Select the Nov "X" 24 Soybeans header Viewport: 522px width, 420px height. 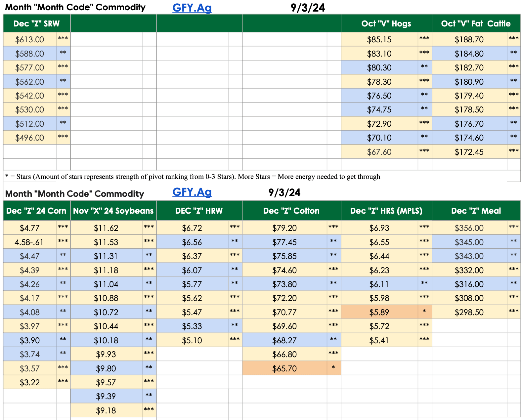coord(113,211)
